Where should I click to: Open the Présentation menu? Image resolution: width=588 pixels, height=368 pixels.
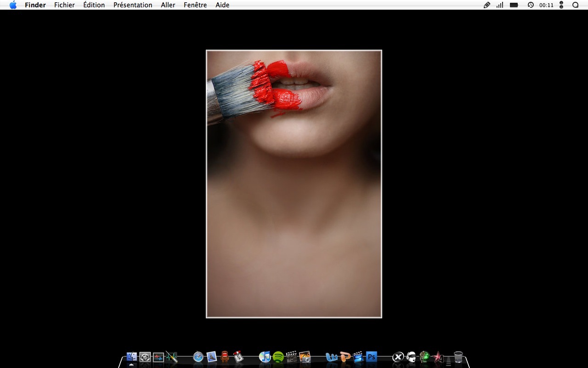coord(133,5)
